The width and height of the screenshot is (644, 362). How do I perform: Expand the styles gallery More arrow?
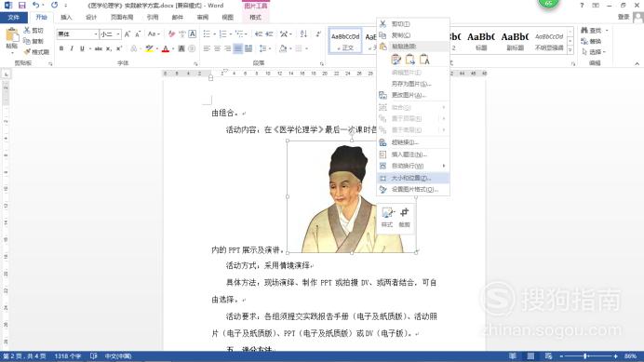tap(570, 49)
